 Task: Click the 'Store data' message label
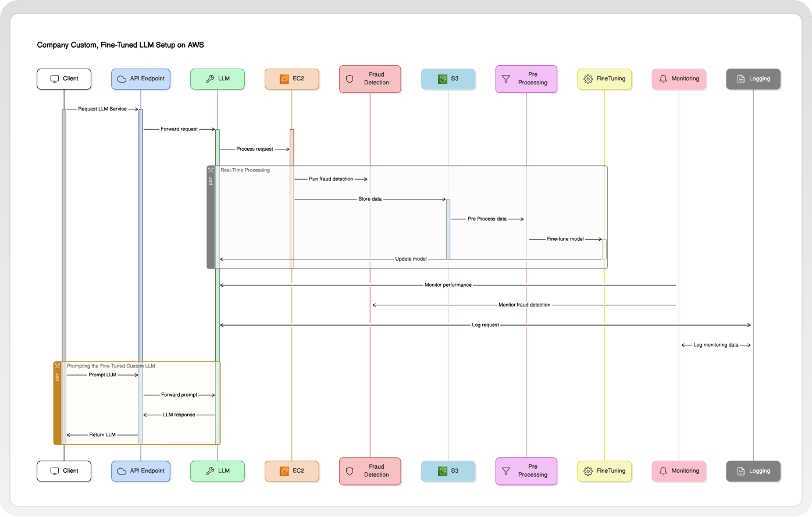(370, 199)
